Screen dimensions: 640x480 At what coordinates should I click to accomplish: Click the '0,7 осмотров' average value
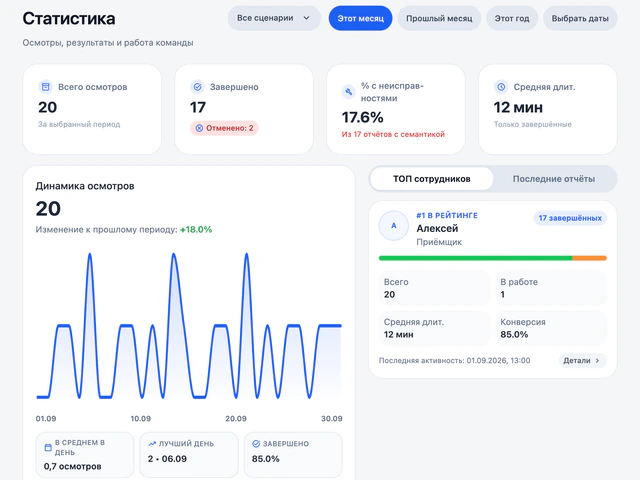[72, 466]
